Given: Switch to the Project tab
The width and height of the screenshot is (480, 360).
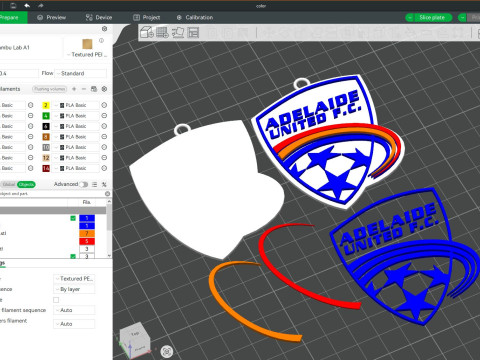Looking at the screenshot, I should (x=147, y=17).
